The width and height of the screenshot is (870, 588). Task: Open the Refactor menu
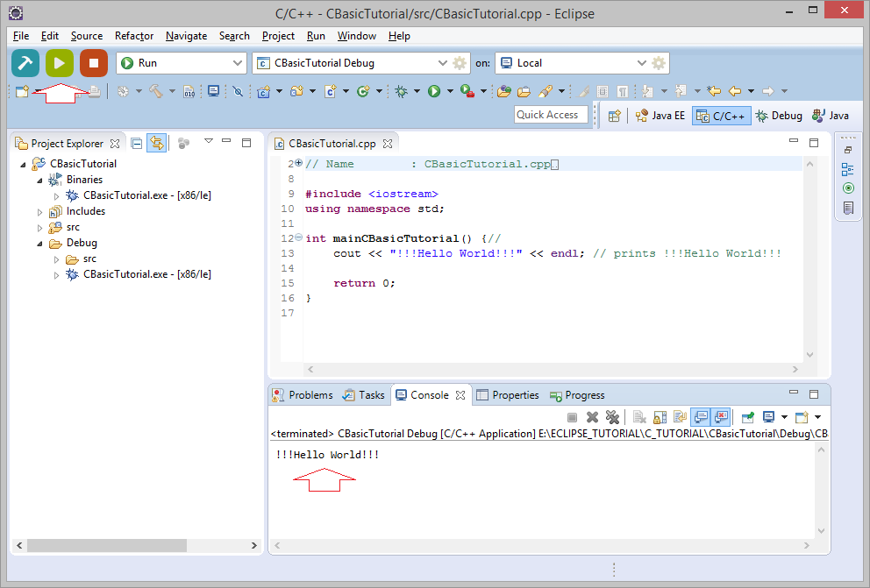point(133,36)
